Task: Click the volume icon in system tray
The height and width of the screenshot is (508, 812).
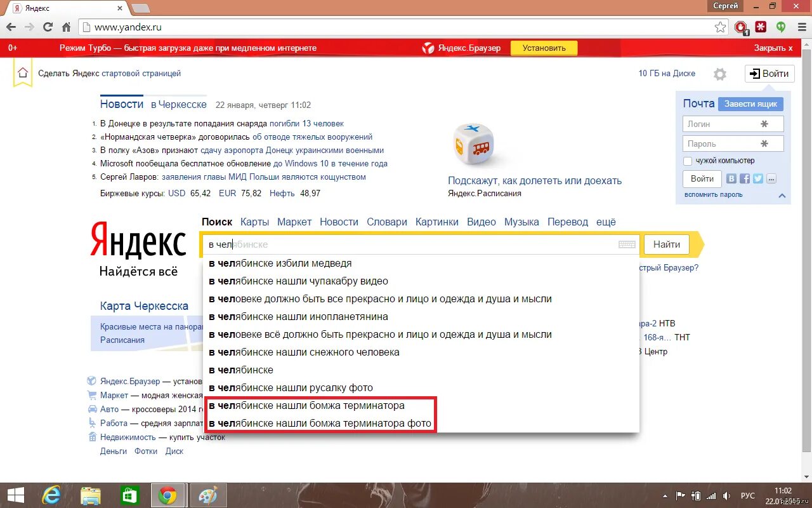Action: (x=726, y=496)
